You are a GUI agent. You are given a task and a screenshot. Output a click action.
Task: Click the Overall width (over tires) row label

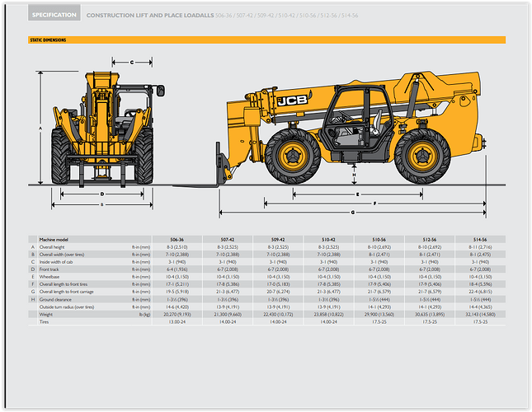click(x=62, y=255)
